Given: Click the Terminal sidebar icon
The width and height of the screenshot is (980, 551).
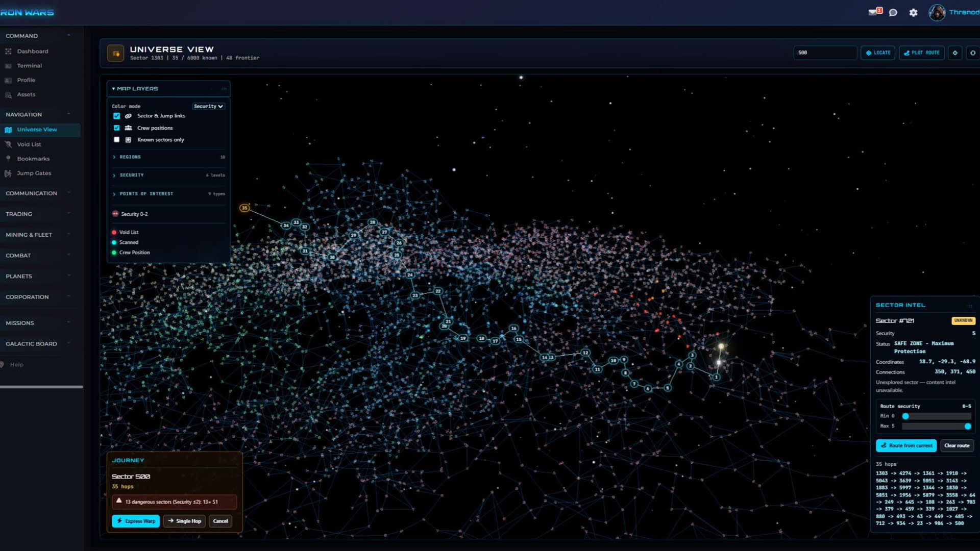Looking at the screenshot, I should 8,66.
